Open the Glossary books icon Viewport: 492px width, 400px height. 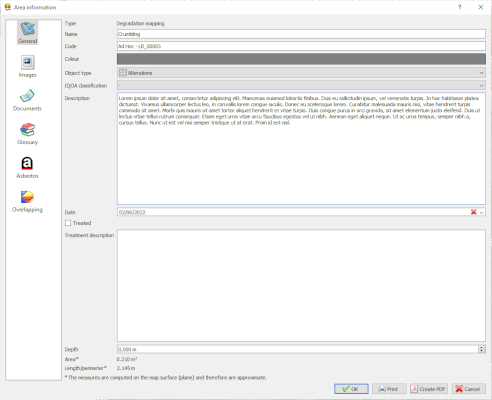[27, 130]
